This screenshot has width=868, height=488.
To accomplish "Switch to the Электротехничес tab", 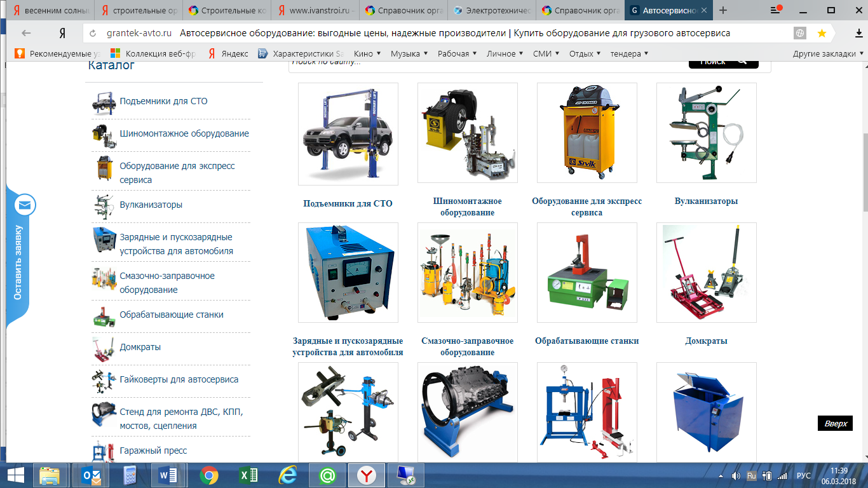I will pos(492,10).
